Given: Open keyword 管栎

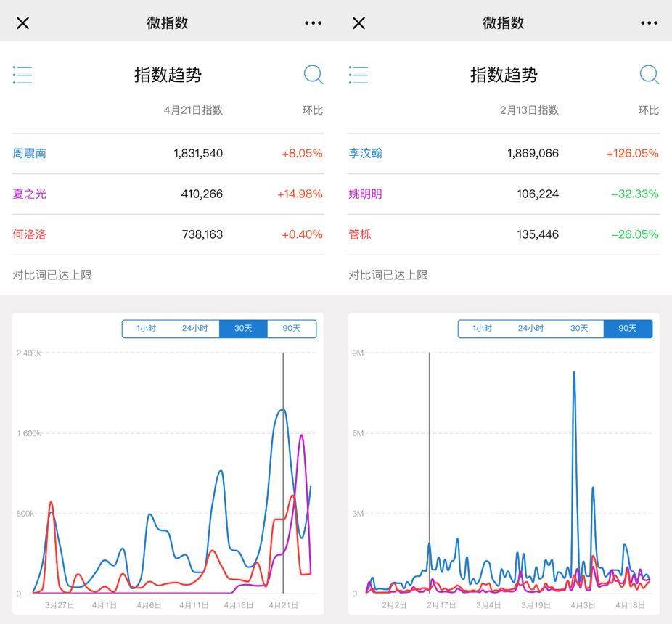Looking at the screenshot, I should coord(359,234).
